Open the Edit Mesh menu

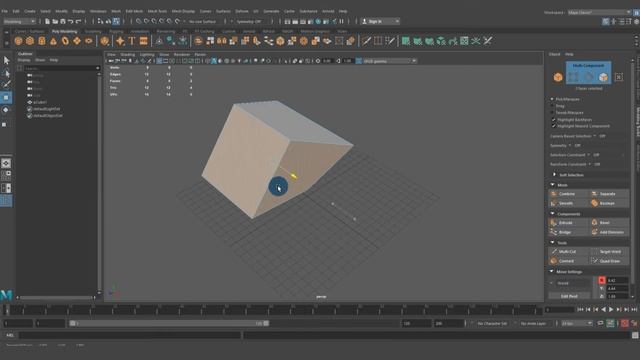pos(134,11)
